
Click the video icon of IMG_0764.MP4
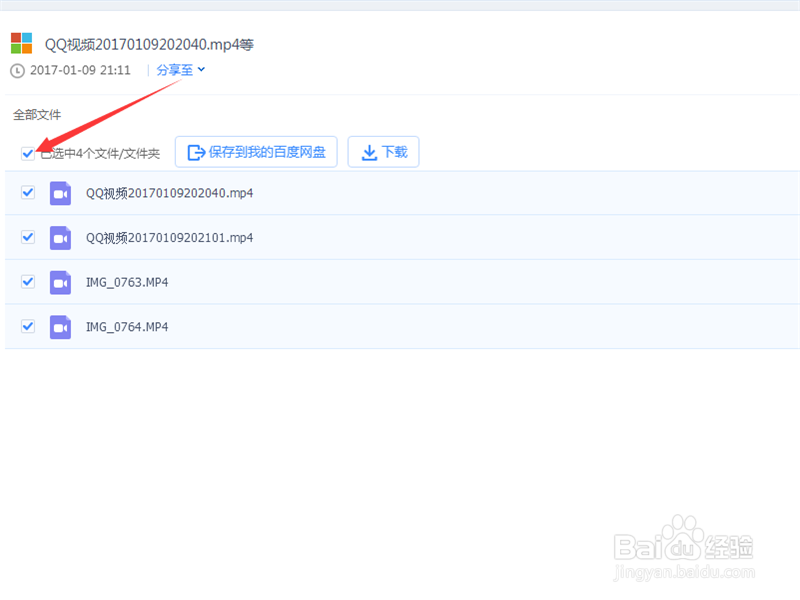point(60,327)
